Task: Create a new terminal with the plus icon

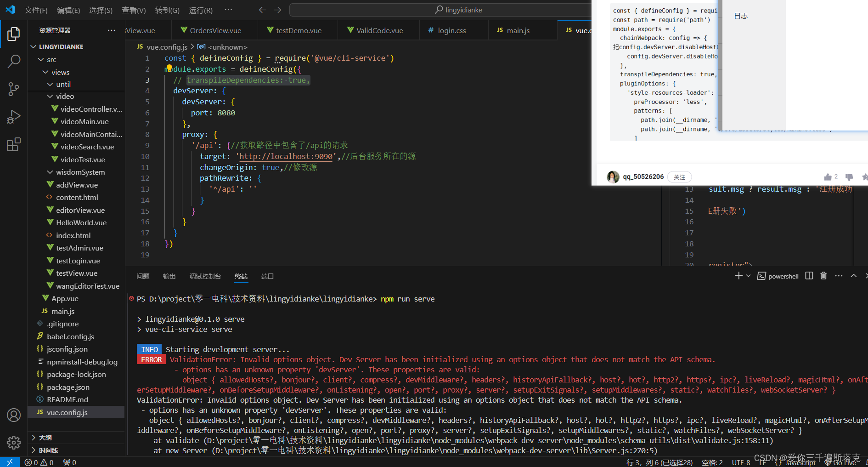Action: (x=738, y=276)
